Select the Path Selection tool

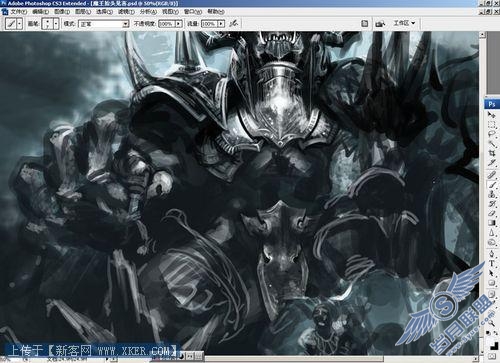pyautogui.click(x=492, y=273)
